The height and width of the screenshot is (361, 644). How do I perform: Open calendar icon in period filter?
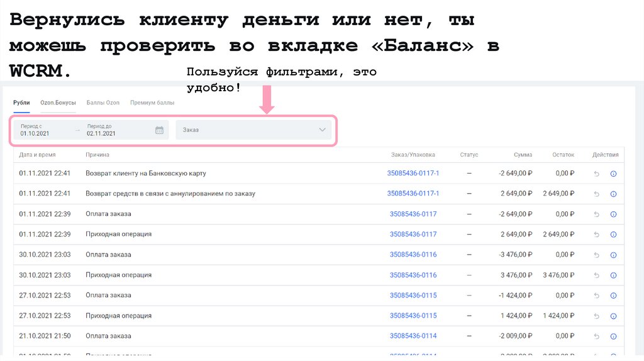tap(159, 130)
